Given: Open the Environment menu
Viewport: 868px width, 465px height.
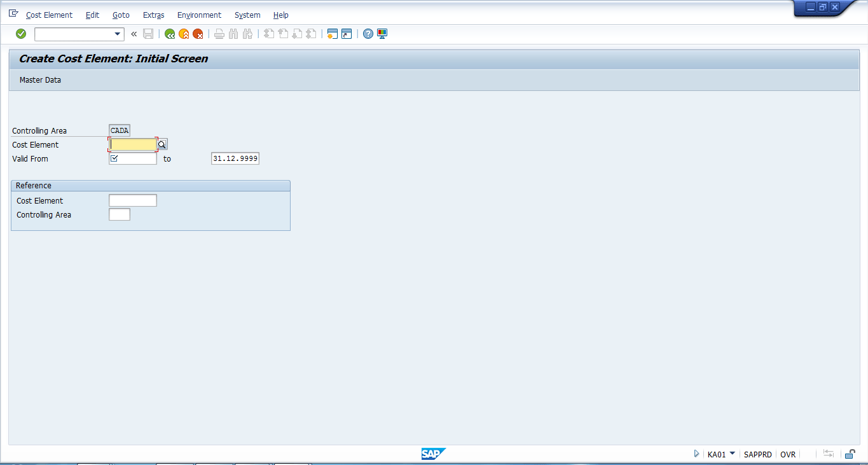Looking at the screenshot, I should coord(199,15).
